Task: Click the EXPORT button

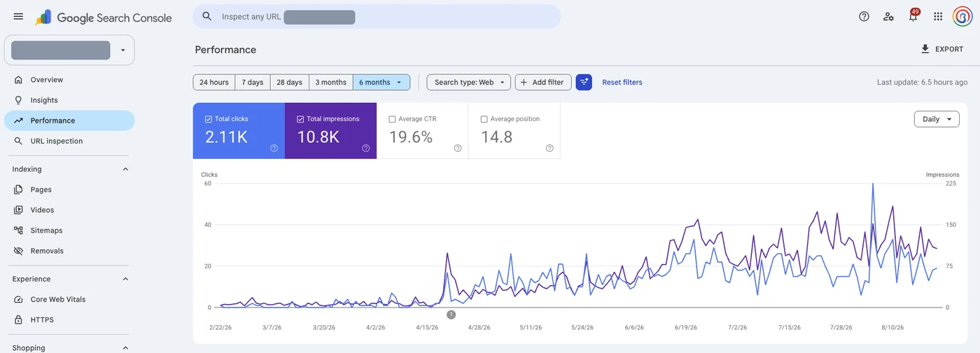Action: coord(942,49)
